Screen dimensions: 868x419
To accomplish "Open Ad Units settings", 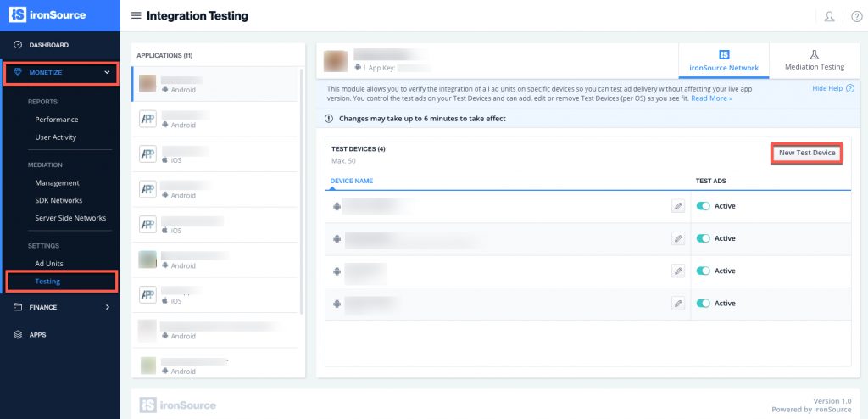I will click(x=48, y=263).
